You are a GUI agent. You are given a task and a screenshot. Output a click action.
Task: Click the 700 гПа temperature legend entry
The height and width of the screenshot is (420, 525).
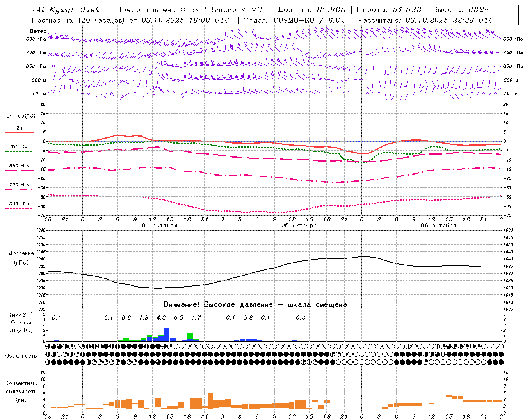pyautogui.click(x=19, y=185)
